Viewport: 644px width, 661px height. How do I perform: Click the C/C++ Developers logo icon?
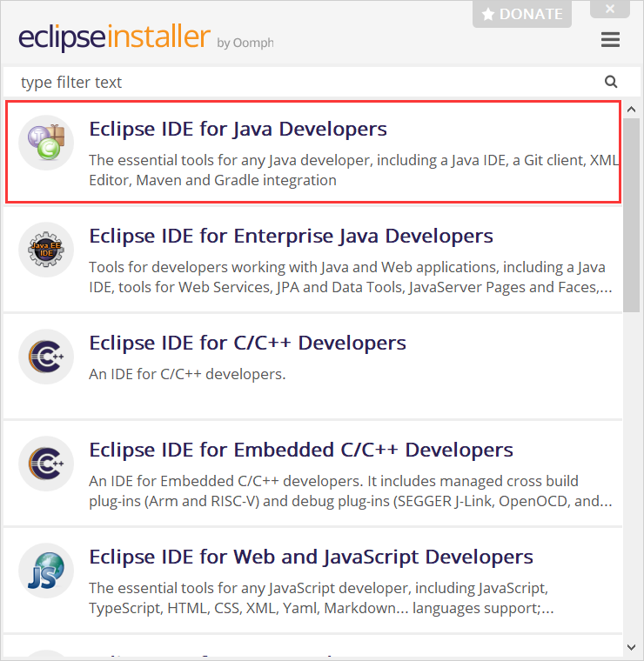coord(46,357)
